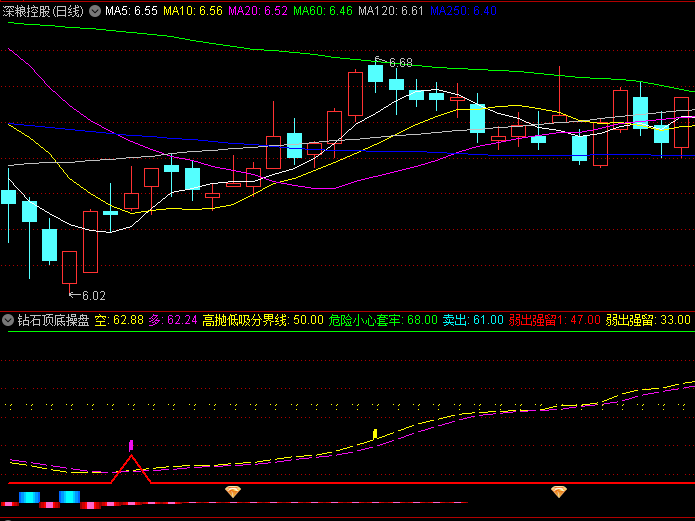Click the MA120: 6.61 label
This screenshot has width=695, height=521.
coord(391,11)
